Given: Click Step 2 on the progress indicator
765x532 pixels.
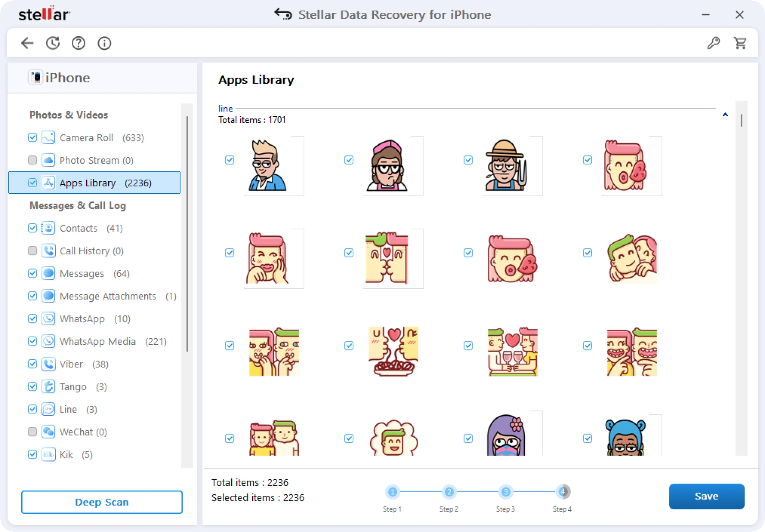Looking at the screenshot, I should pos(449,492).
